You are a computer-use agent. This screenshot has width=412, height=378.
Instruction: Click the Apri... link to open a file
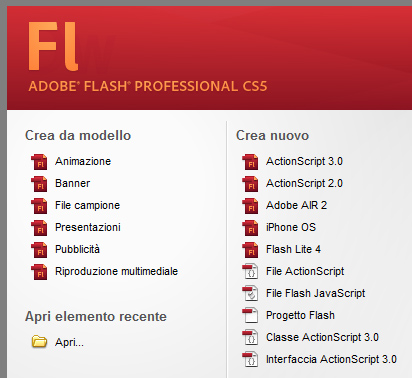[x=69, y=342]
